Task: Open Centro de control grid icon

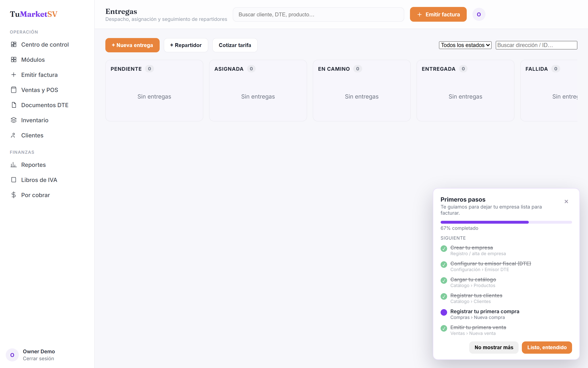Action: tap(14, 45)
